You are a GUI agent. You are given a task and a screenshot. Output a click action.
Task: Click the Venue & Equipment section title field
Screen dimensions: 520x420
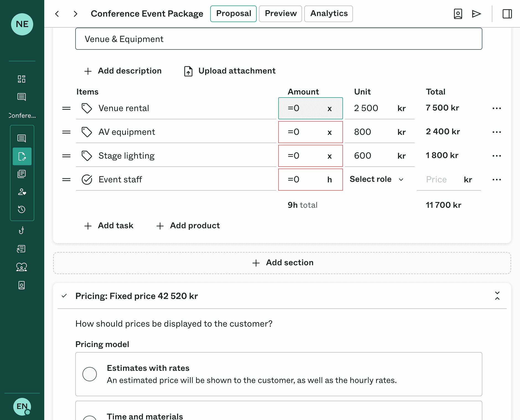279,39
